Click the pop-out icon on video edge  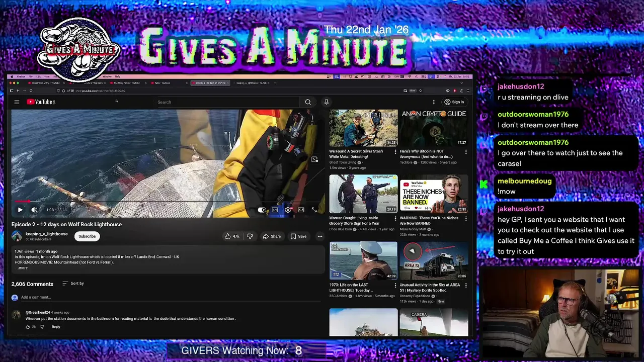point(314,159)
